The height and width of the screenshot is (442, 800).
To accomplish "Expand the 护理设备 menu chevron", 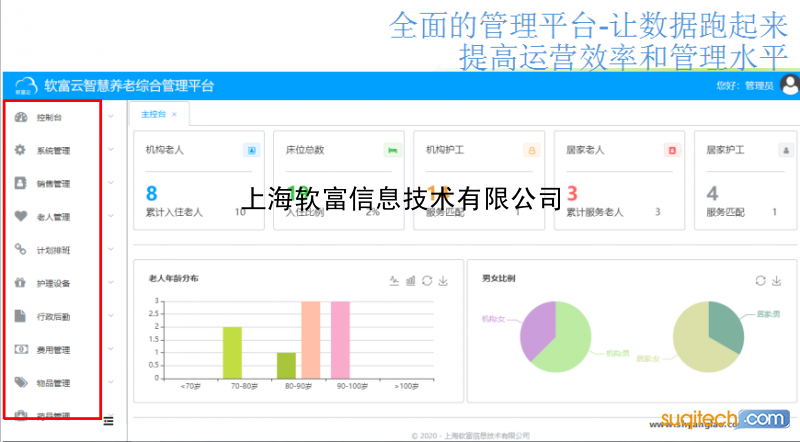I will pos(111,282).
